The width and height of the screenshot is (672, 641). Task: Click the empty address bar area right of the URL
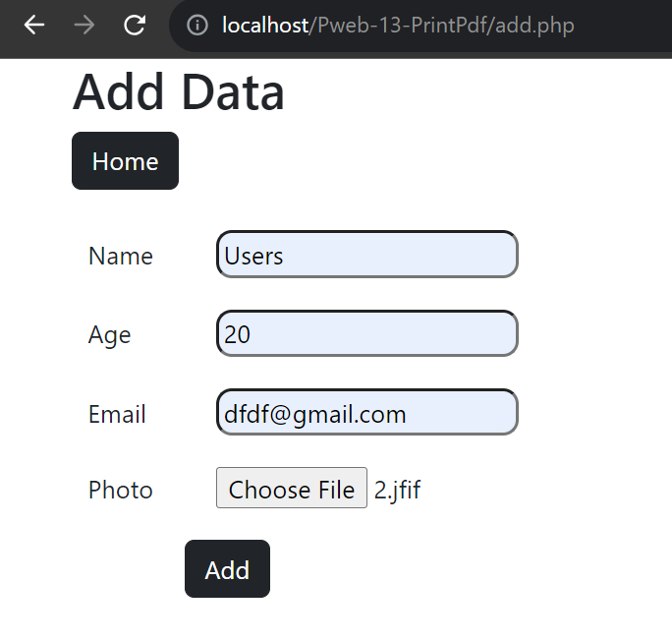click(x=622, y=26)
